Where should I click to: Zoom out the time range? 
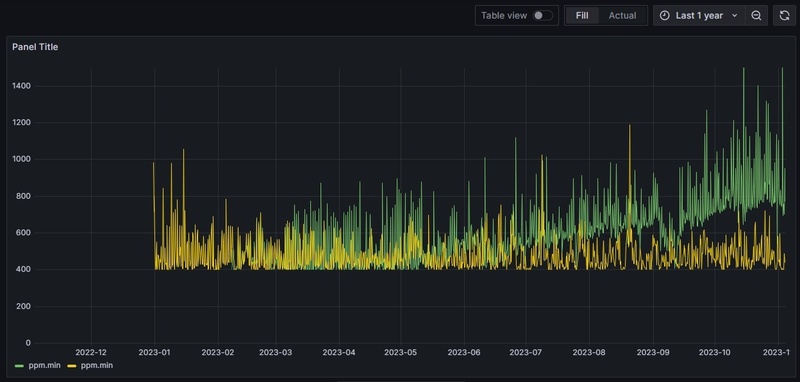[756, 15]
